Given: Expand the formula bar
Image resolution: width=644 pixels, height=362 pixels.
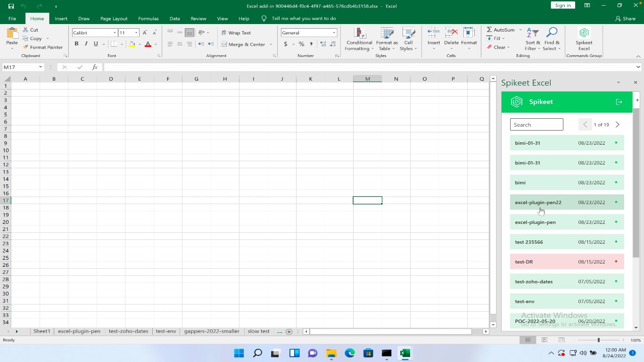Looking at the screenshot, I should click(x=638, y=67).
